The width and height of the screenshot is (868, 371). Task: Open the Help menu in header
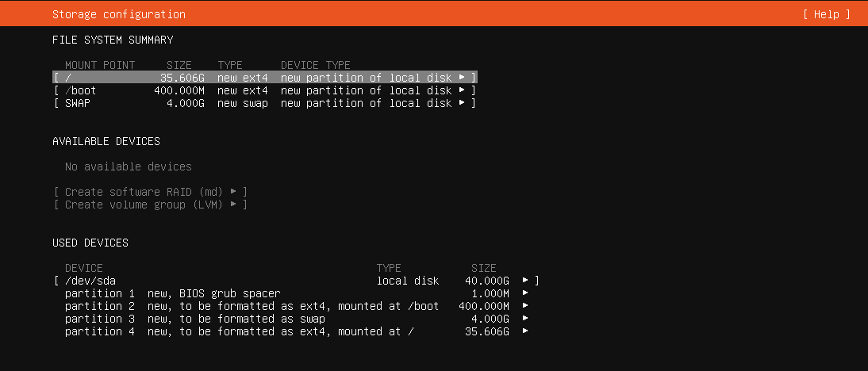[827, 14]
